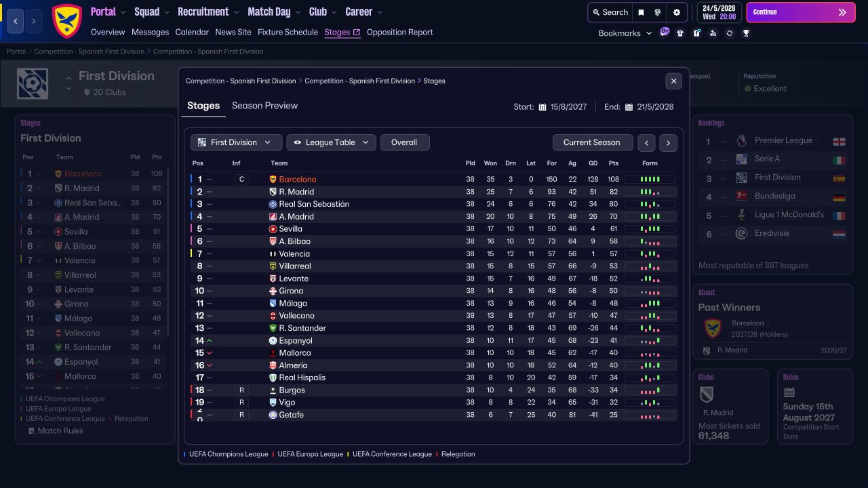Screen dimensions: 868x488
Task: Click the date and time display
Action: pyautogui.click(x=719, y=12)
